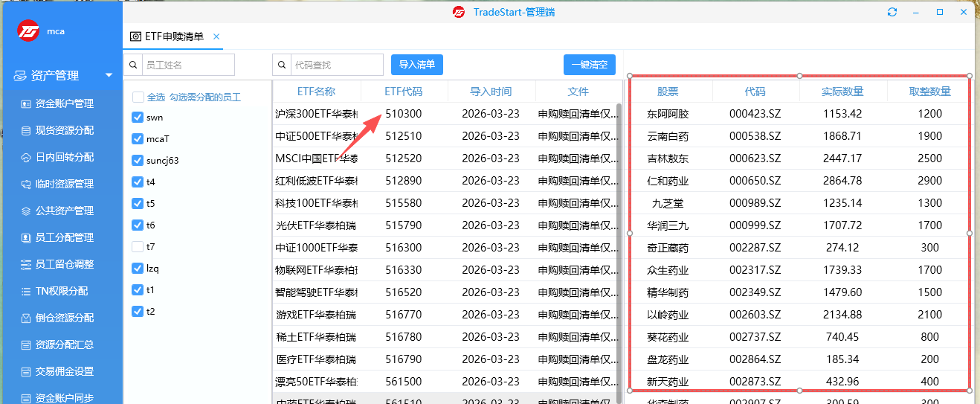The height and width of the screenshot is (404, 980).
Task: Select stock code 000538.SZ cell
Action: [755, 136]
